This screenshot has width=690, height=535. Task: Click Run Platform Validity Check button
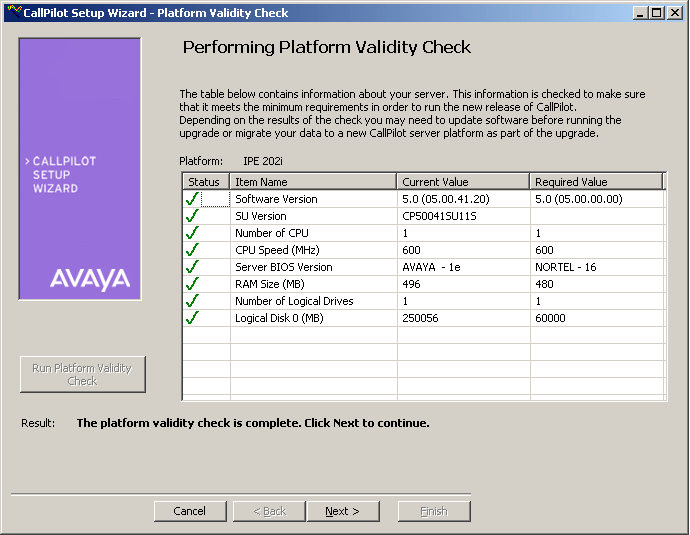tap(83, 374)
